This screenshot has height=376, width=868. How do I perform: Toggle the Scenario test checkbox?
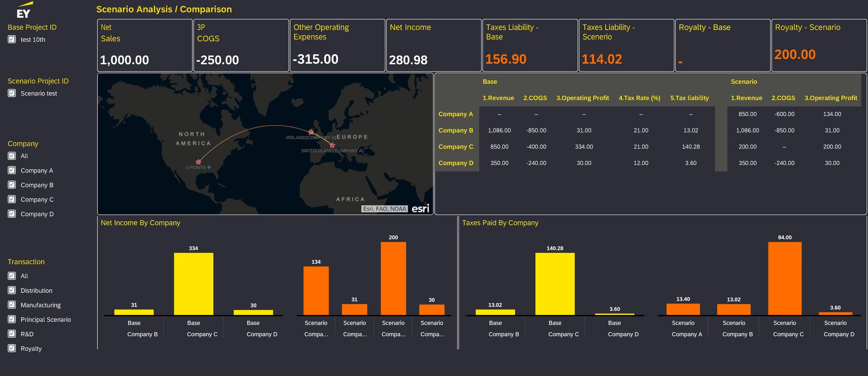[x=12, y=93]
